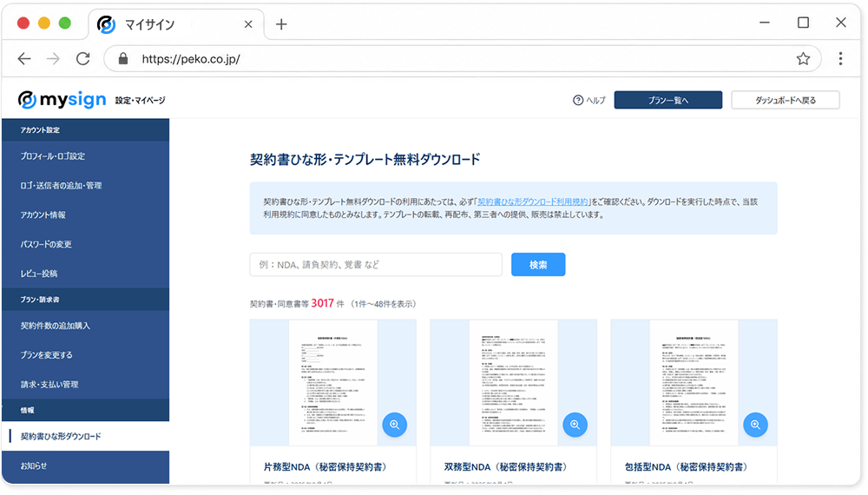The image size is (868, 495).
Task: Click ダッシュボードへ戻る button
Action: point(786,100)
